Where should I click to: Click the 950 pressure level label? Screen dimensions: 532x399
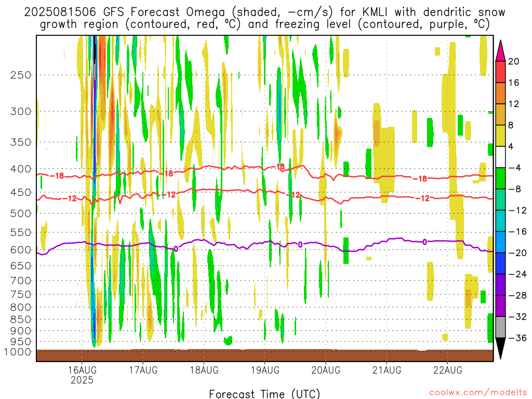click(x=21, y=342)
